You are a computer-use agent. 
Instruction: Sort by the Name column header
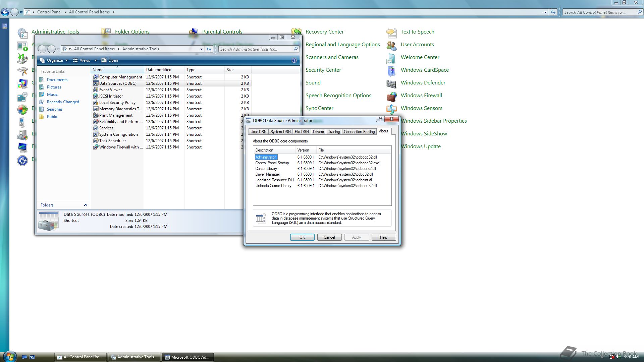[117, 70]
